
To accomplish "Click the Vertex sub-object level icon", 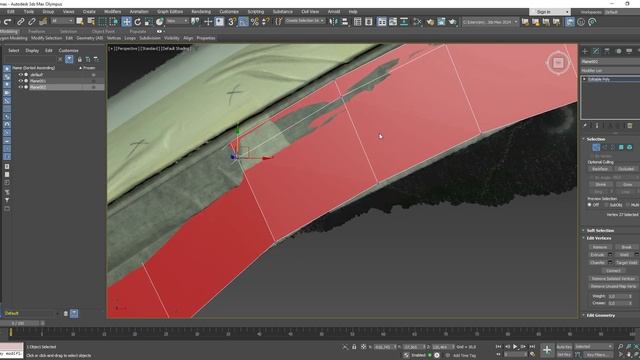I will coord(596,147).
